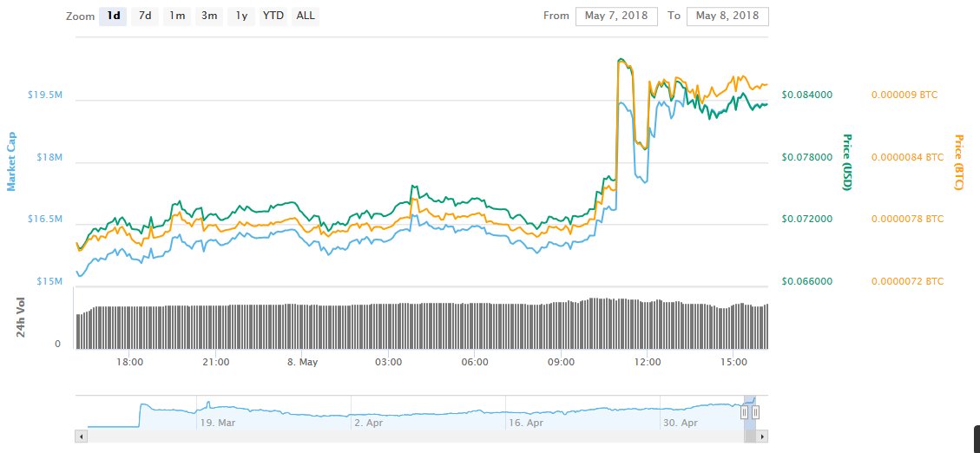Click the 19. Mar navigator date
Screen dimensions: 980x453
pos(216,423)
